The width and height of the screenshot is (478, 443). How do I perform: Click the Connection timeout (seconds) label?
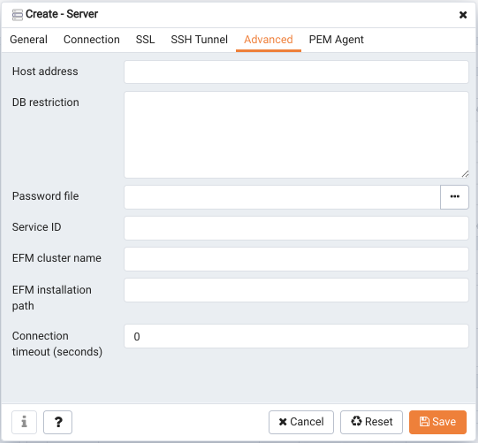pos(57,344)
